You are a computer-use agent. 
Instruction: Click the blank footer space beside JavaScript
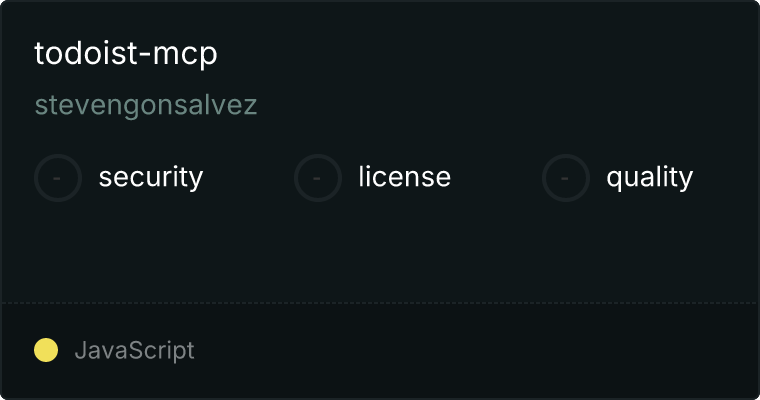point(475,351)
